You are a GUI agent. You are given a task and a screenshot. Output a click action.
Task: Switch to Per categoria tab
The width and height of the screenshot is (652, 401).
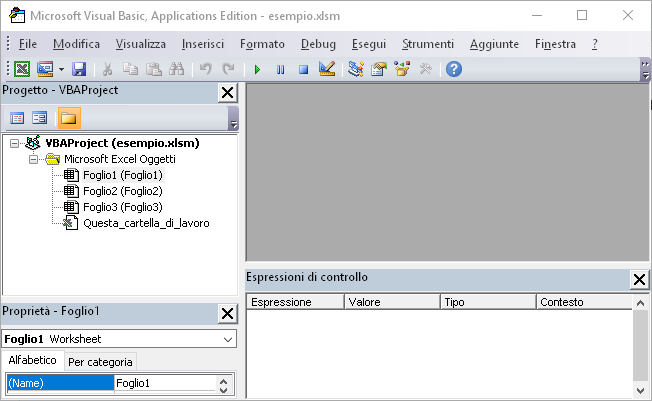coord(100,362)
